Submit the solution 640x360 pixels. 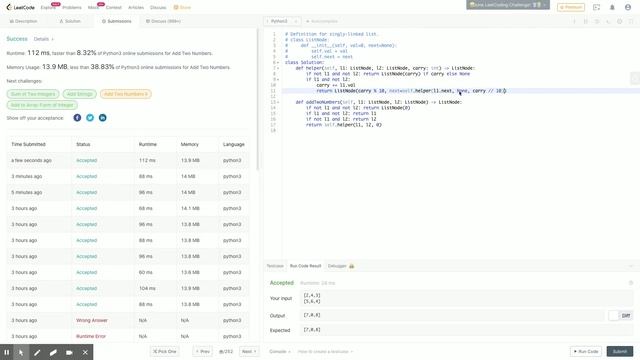click(620, 351)
